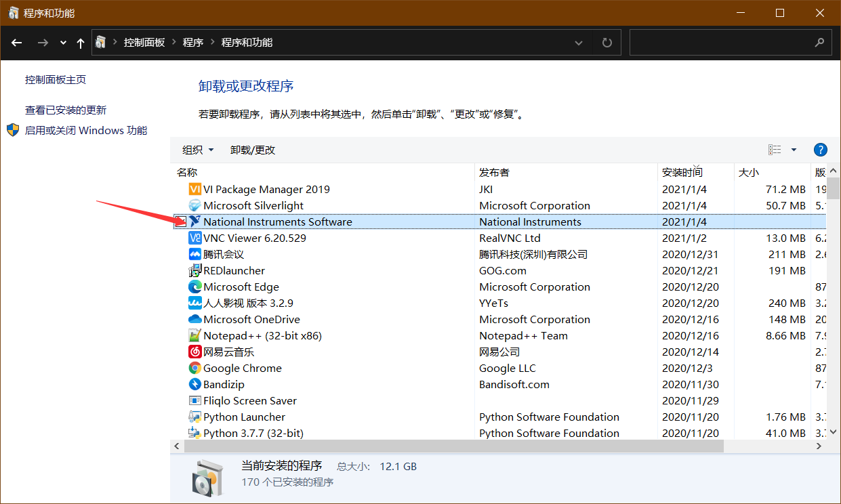Click publisher Bandisoft.com
841x504 pixels.
pos(514,384)
